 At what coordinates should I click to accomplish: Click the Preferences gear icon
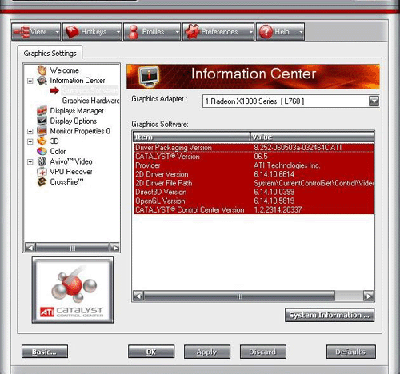(192, 32)
